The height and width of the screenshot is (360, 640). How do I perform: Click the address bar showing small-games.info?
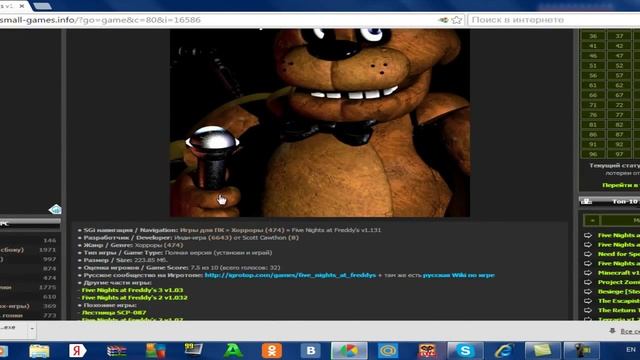coord(220,20)
